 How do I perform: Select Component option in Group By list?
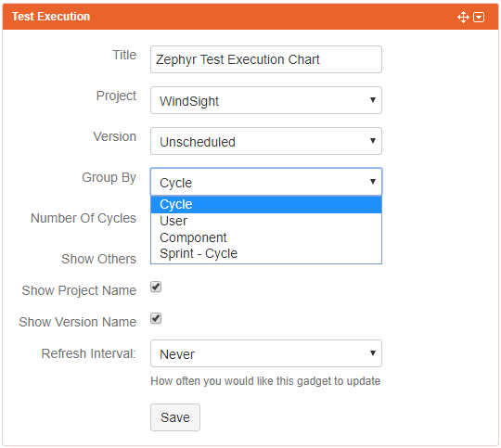pos(266,237)
